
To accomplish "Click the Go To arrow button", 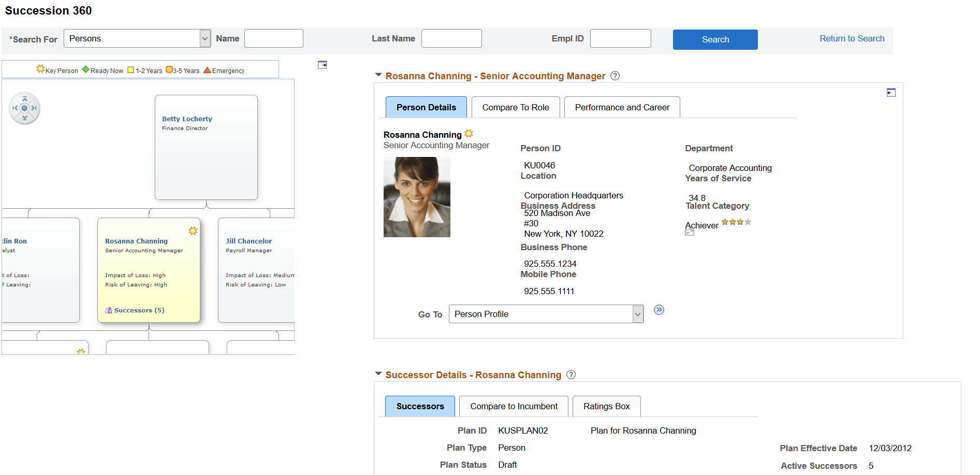I will coord(659,310).
